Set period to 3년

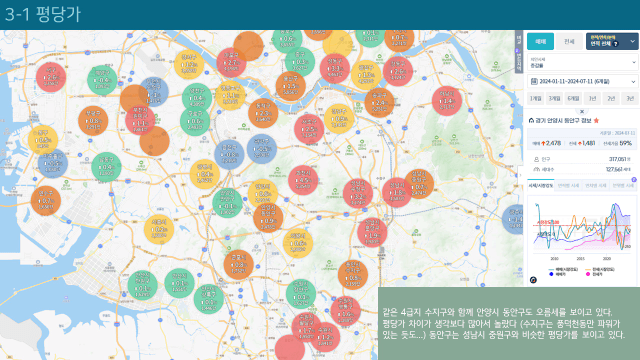point(630,98)
